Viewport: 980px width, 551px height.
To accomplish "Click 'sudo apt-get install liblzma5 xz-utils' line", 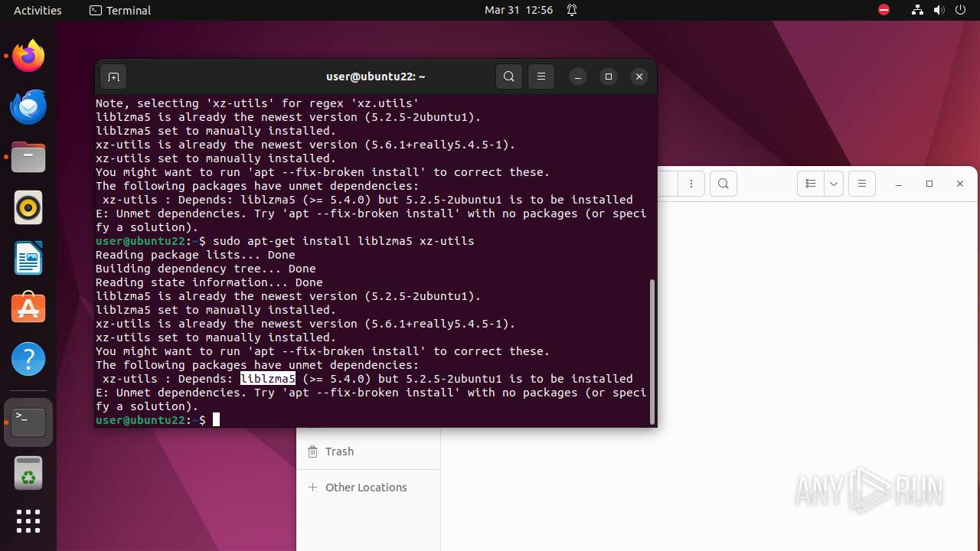I will 343,241.
